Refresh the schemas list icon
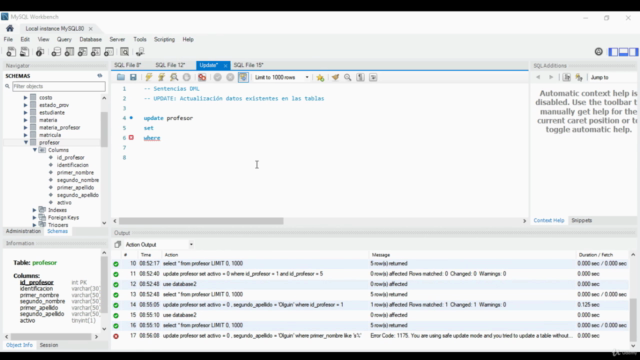Viewport: 640px width, 360px height. tap(100, 76)
